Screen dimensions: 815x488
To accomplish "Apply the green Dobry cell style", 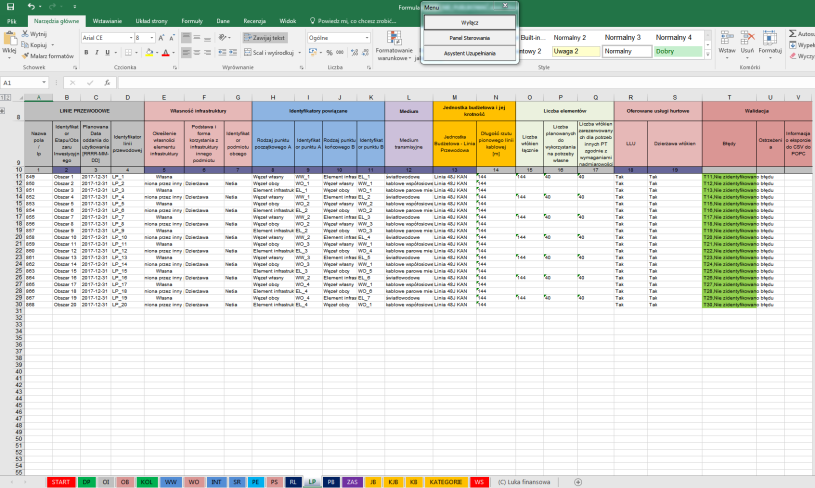I will click(x=678, y=51).
